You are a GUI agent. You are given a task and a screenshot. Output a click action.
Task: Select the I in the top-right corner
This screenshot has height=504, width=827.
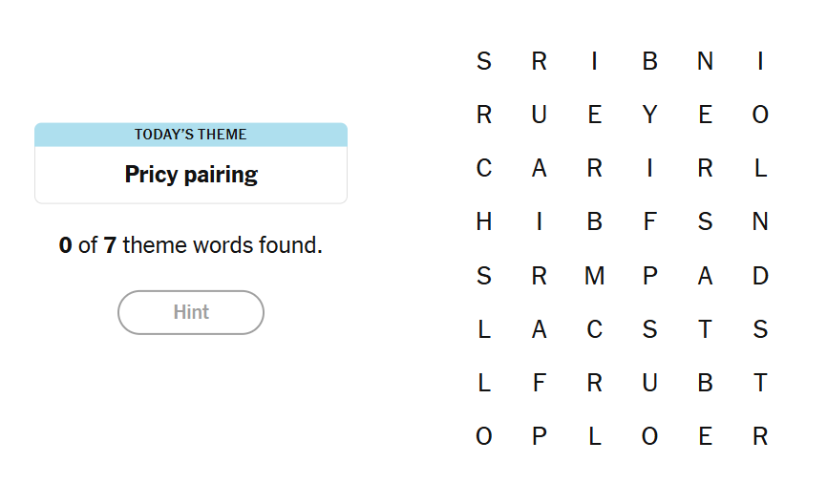pyautogui.click(x=760, y=62)
